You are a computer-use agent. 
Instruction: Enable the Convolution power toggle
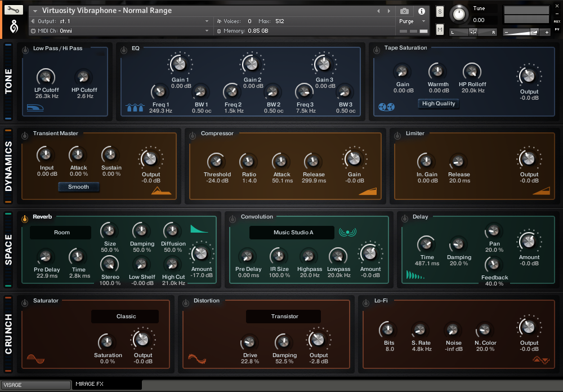click(233, 219)
